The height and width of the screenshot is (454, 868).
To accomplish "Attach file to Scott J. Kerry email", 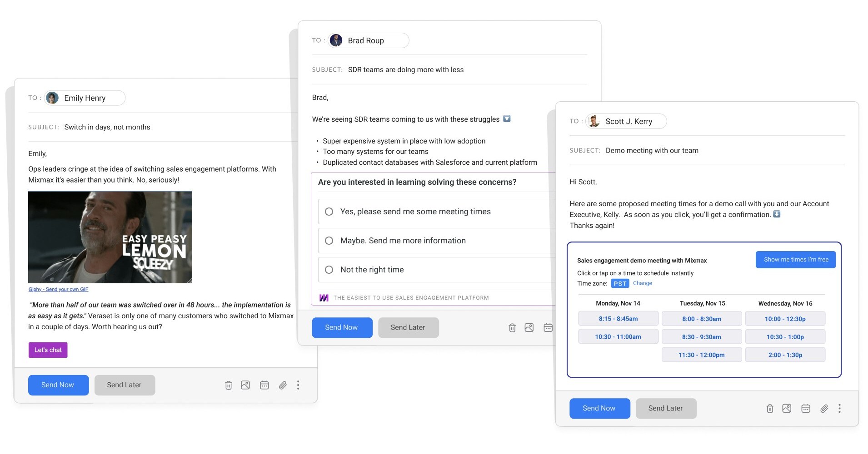I will pos(824,409).
